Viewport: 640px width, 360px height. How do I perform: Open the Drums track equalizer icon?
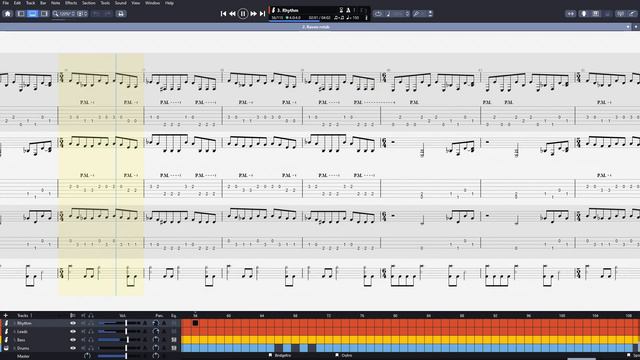[x=174, y=348]
